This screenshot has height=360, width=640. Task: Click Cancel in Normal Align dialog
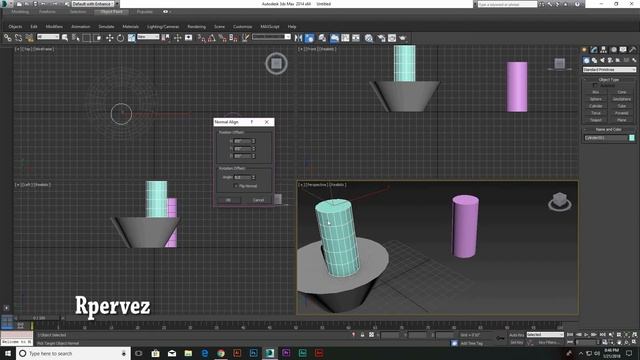click(258, 200)
